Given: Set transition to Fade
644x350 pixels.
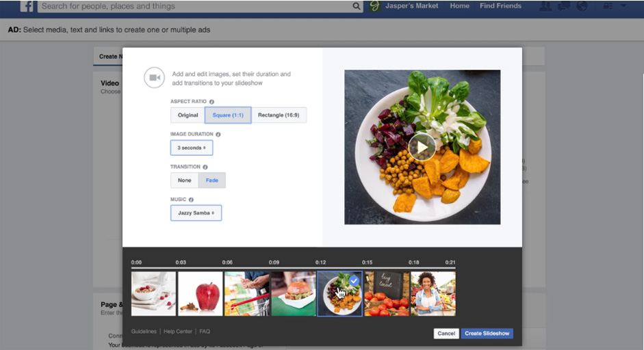Looking at the screenshot, I should click(x=212, y=180).
